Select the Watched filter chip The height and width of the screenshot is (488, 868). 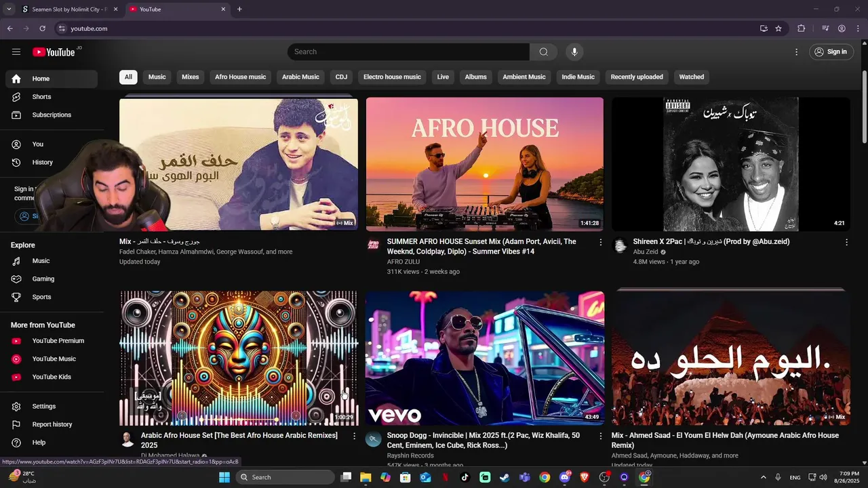pos(692,77)
